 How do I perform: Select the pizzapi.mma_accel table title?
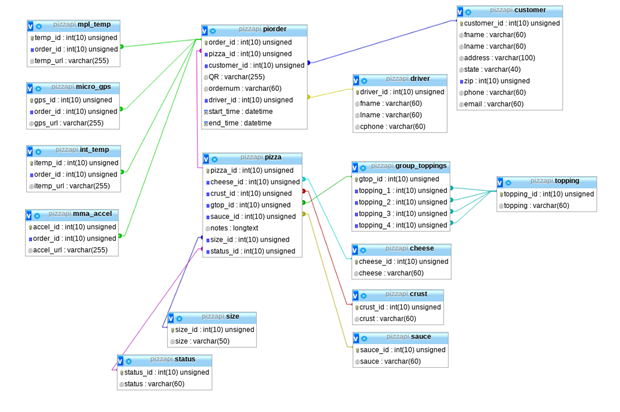click(80, 214)
